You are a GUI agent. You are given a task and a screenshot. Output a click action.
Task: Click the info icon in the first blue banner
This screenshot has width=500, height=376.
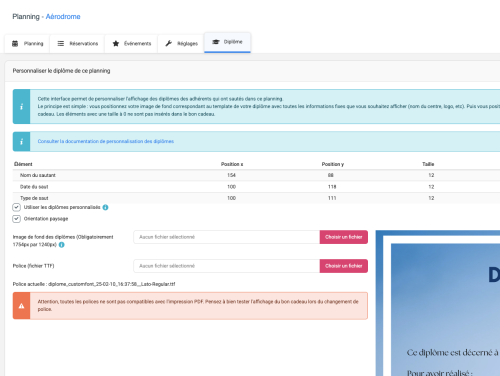(22, 107)
